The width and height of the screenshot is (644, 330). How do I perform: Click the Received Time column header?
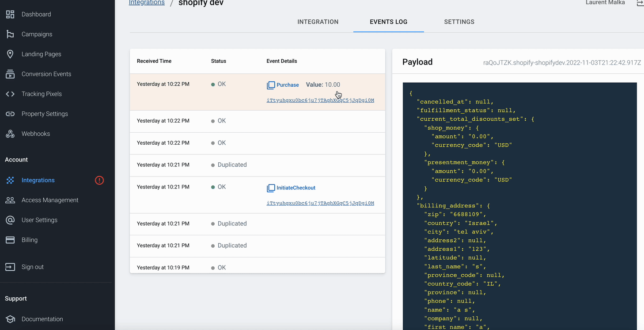click(154, 61)
